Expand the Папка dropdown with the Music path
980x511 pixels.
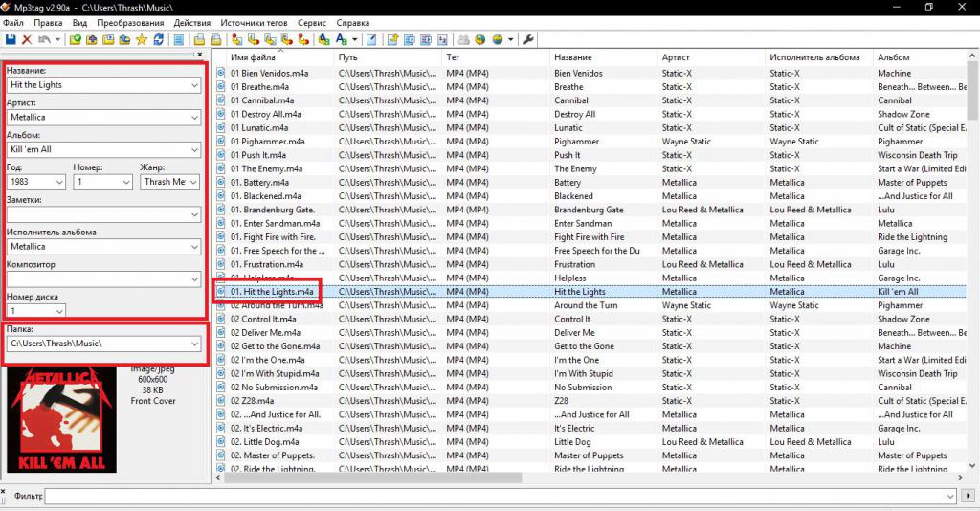click(194, 344)
